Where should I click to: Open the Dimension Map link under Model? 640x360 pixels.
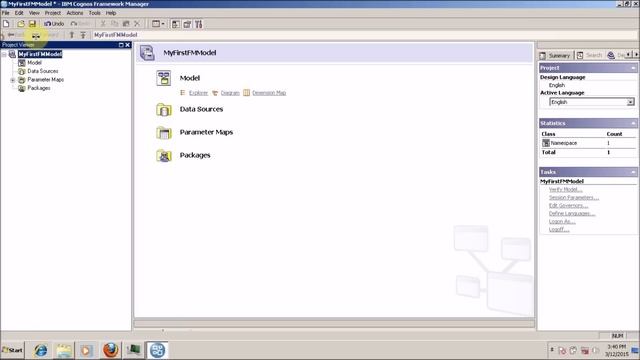(269, 93)
